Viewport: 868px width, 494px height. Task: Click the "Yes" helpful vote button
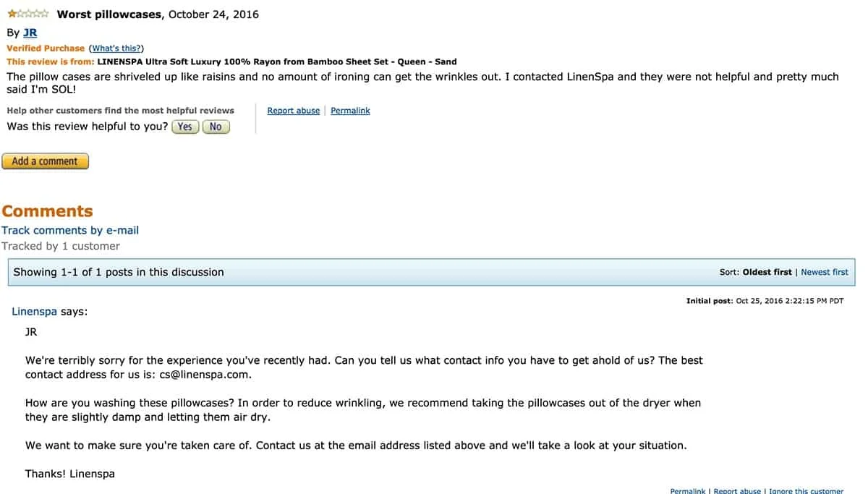tap(185, 127)
